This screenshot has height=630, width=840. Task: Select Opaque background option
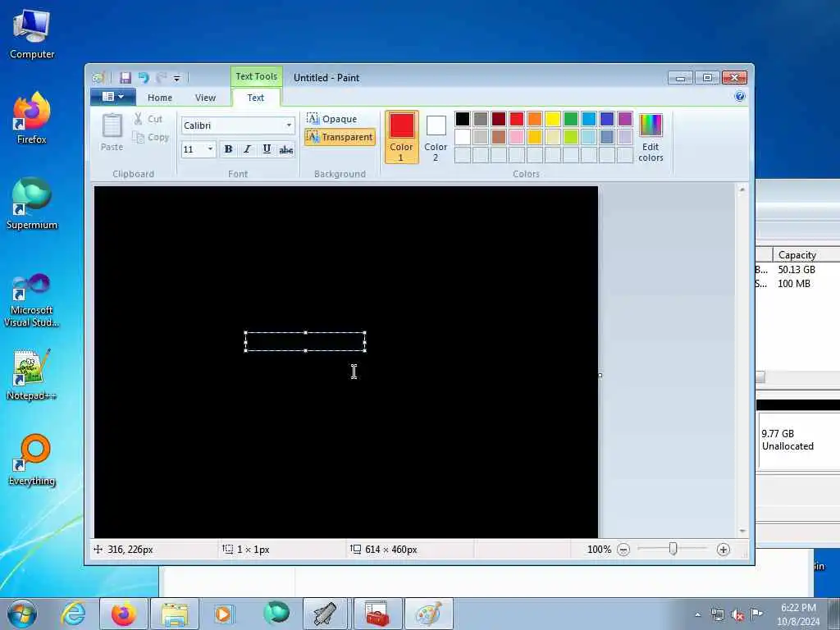pos(331,118)
